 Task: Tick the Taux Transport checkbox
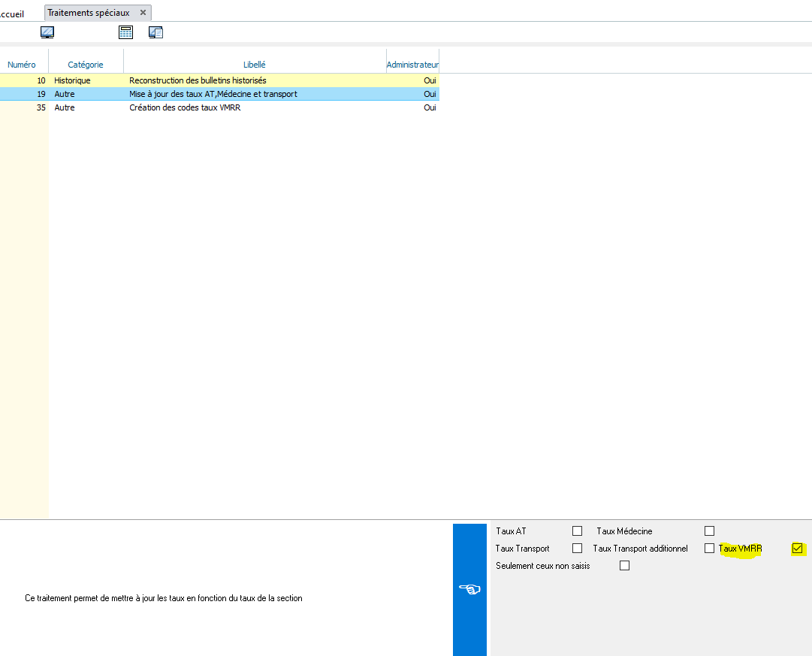[577, 549]
